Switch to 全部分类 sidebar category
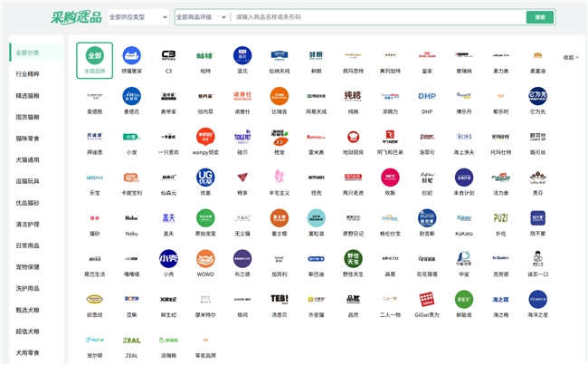The image size is (588, 365). coord(28,53)
